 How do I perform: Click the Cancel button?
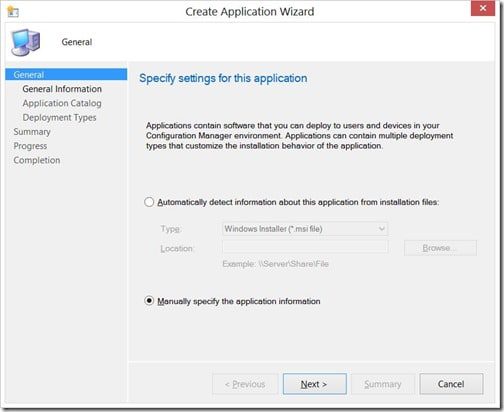click(451, 384)
